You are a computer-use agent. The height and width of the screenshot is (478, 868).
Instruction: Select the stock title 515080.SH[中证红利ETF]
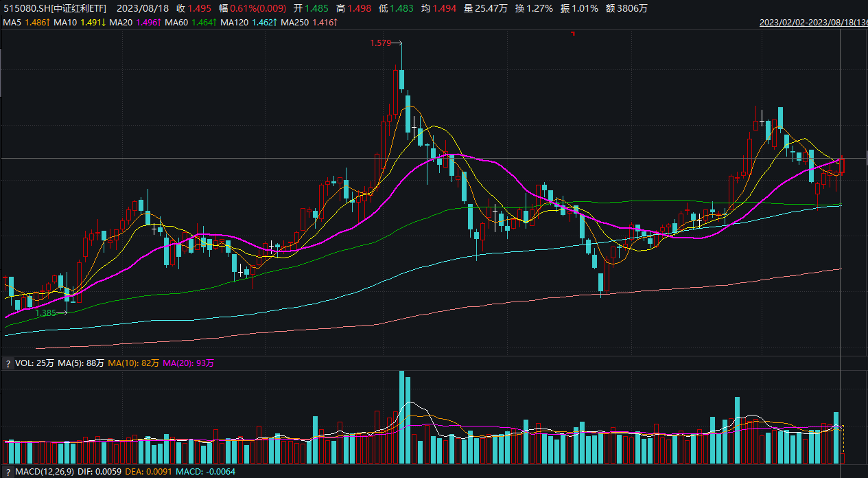click(55, 8)
